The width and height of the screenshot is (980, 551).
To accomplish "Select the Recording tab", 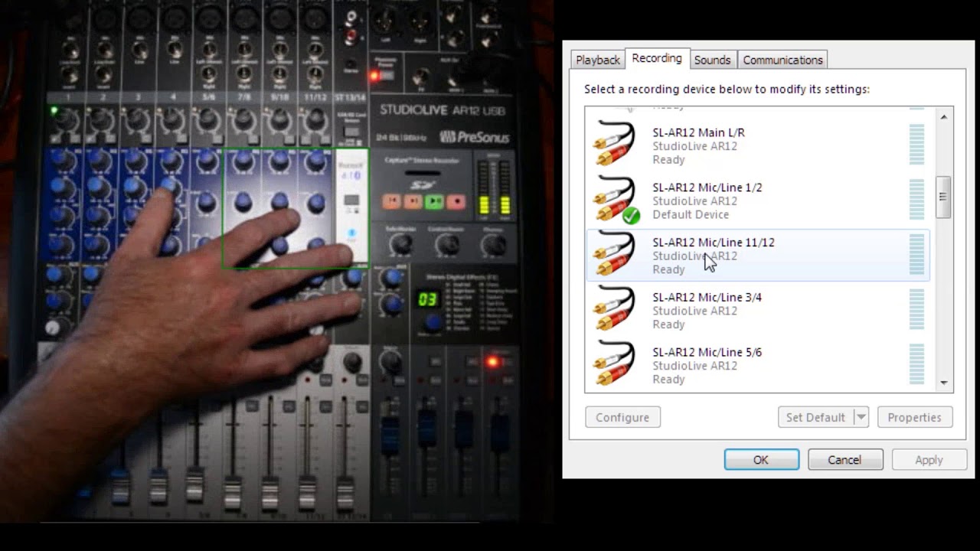I will pos(657,58).
